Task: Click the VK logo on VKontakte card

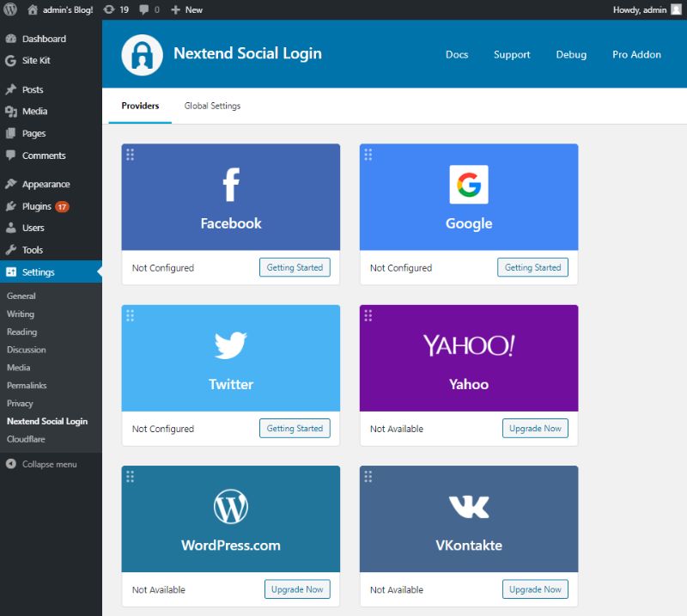Action: tap(469, 507)
